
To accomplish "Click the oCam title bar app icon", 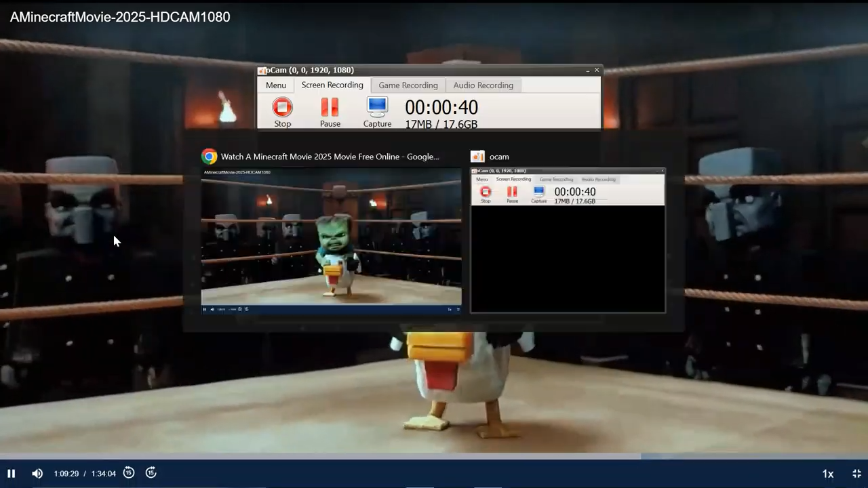I will pos(262,70).
